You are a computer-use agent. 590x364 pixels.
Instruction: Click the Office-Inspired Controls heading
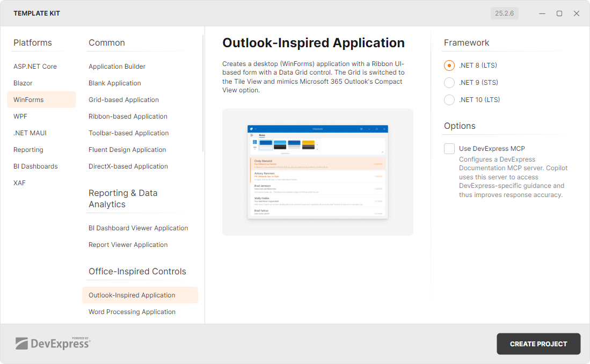pos(137,272)
